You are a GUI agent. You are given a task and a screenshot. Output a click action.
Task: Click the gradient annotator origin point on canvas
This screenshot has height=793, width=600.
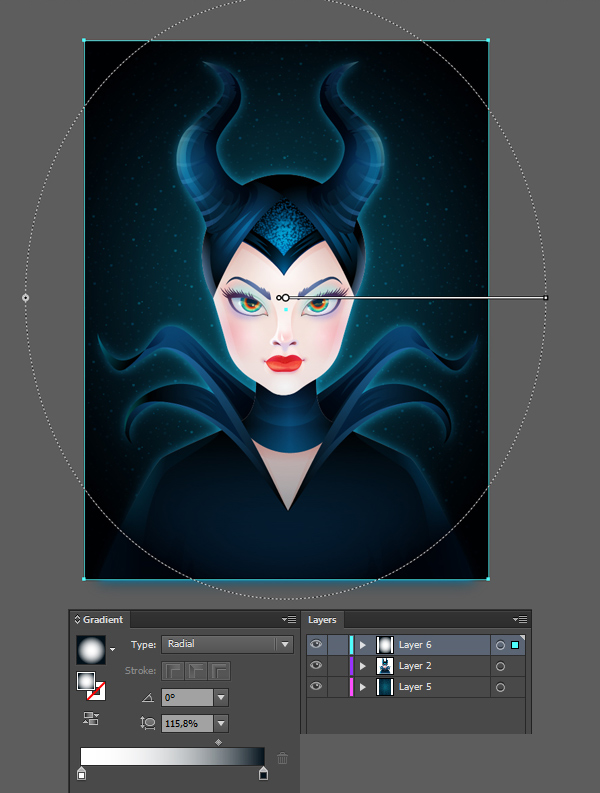point(285,298)
